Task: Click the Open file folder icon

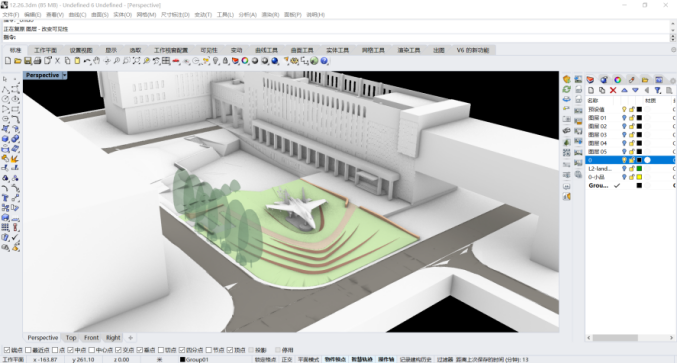Action: 18,61
